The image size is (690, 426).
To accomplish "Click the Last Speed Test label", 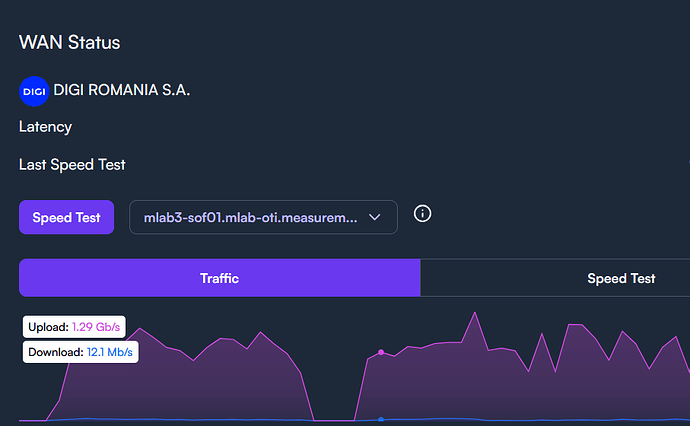I will pos(72,164).
